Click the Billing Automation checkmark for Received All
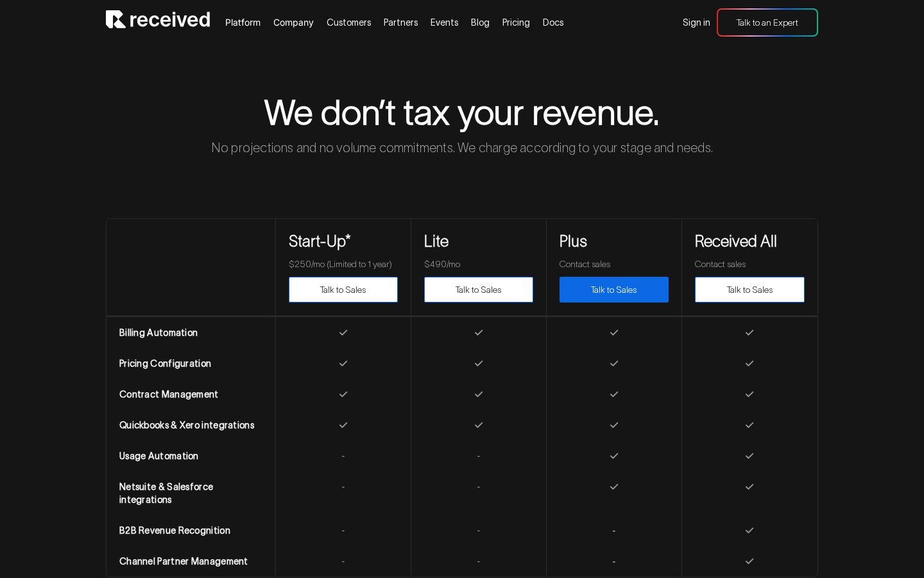This screenshot has height=578, width=924. pos(749,333)
